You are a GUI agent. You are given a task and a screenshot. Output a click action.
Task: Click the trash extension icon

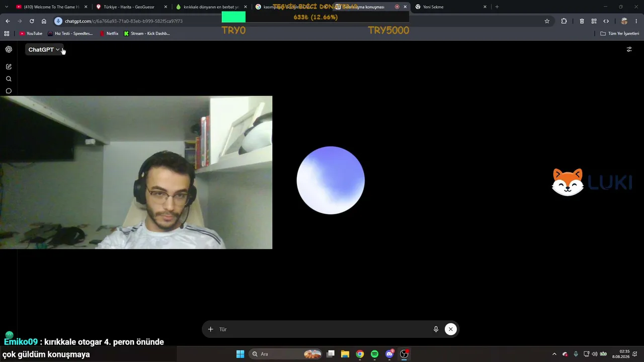click(582, 21)
